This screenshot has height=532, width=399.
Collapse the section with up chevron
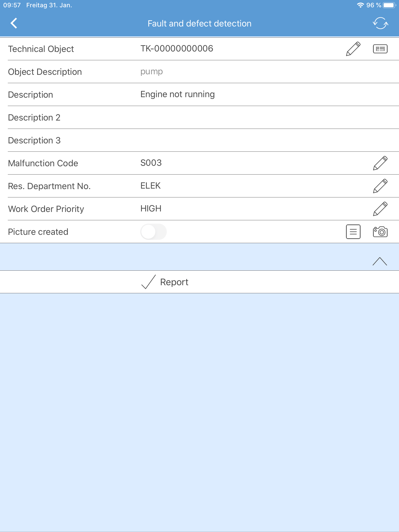pyautogui.click(x=380, y=261)
